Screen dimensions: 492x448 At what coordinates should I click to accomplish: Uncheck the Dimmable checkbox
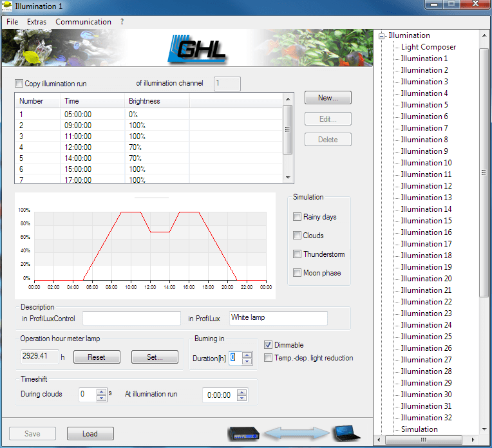(268, 345)
